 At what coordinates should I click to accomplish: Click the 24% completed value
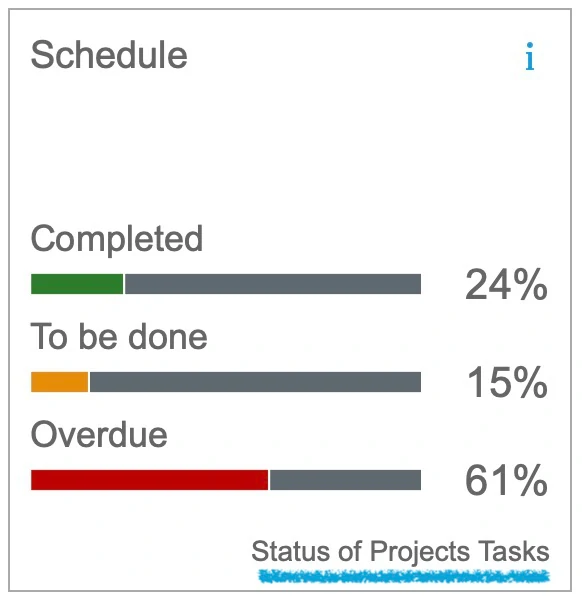coord(506,284)
